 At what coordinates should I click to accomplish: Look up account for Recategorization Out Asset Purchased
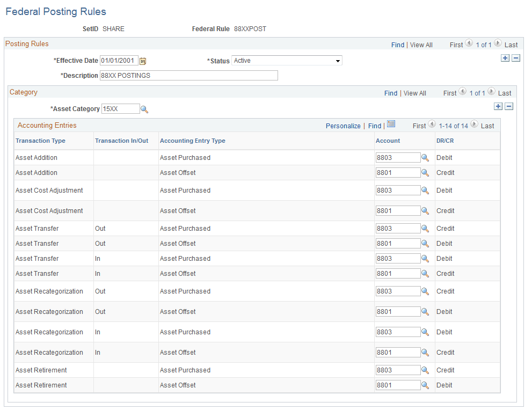[425, 291]
